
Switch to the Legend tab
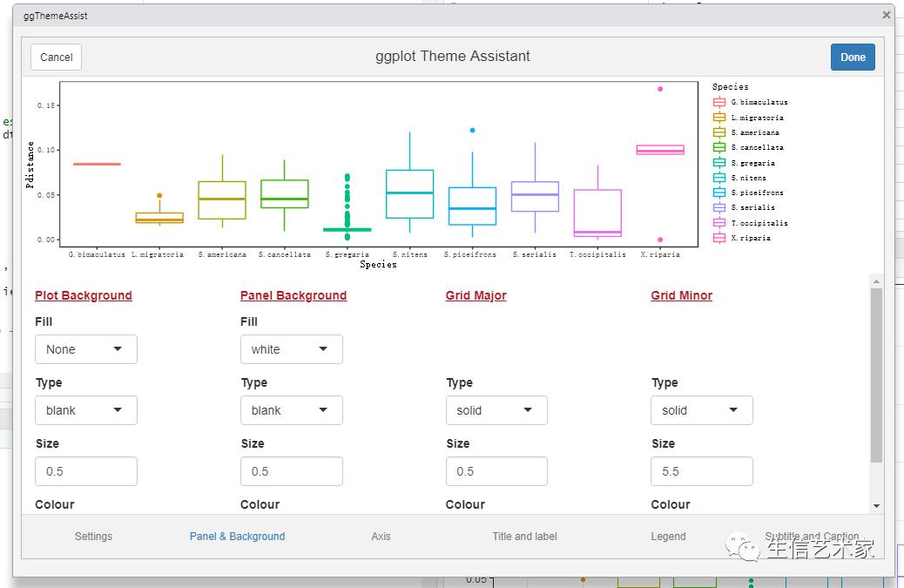click(x=668, y=537)
